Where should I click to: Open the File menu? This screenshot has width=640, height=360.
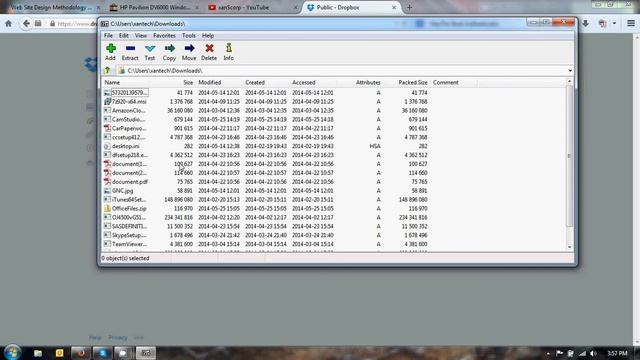(x=108, y=36)
